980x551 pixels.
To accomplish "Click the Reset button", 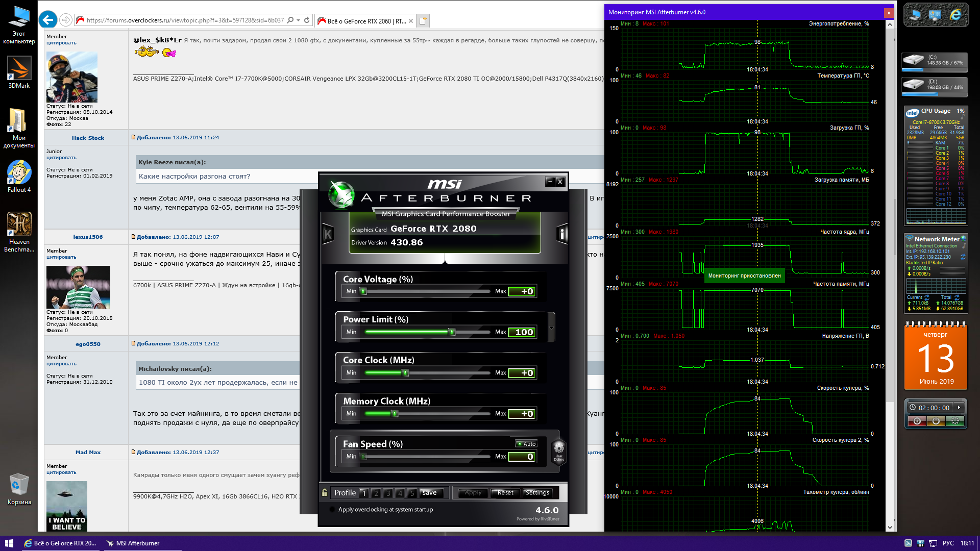I will (505, 493).
